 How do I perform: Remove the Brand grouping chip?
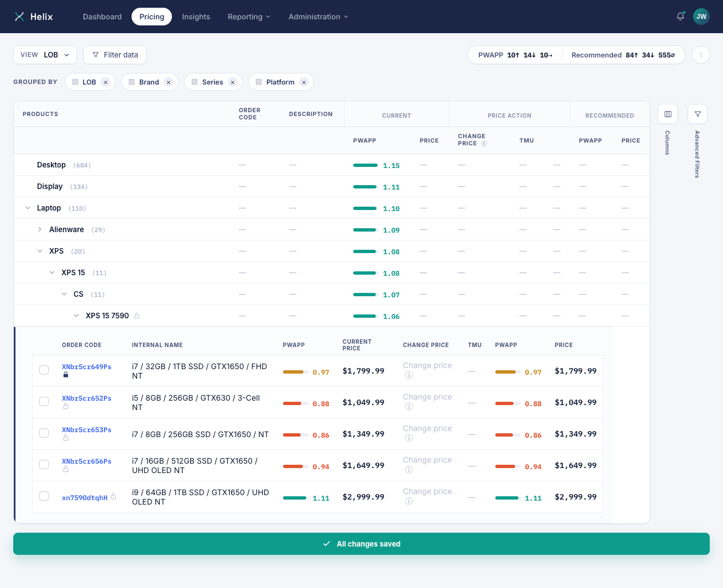click(169, 82)
